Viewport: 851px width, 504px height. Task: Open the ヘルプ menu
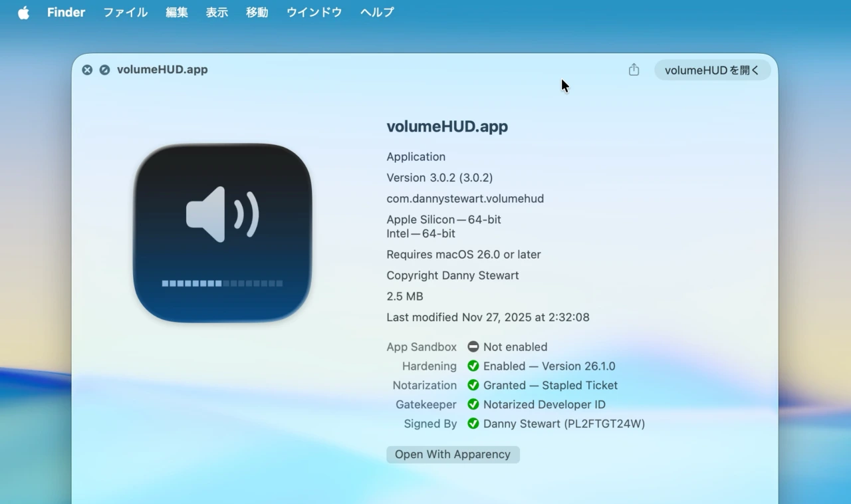click(x=376, y=11)
